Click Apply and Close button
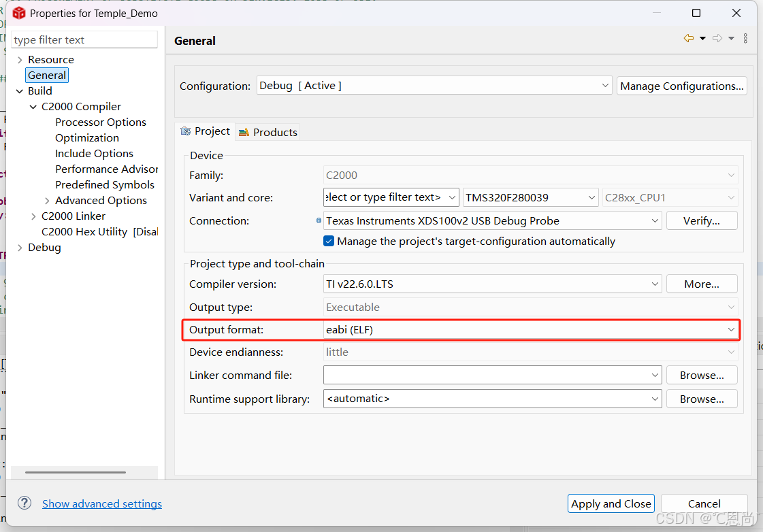Image resolution: width=763 pixels, height=532 pixels. (611, 503)
